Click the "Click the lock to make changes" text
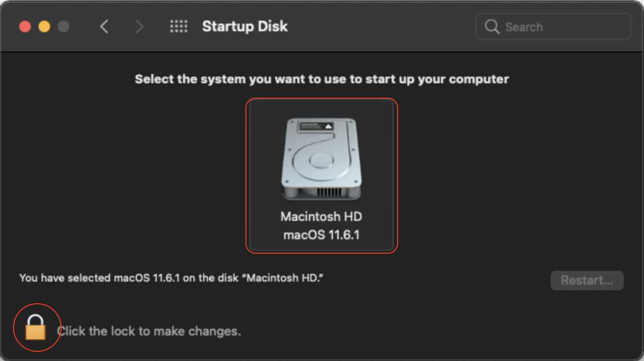This screenshot has height=361, width=644. point(149,331)
